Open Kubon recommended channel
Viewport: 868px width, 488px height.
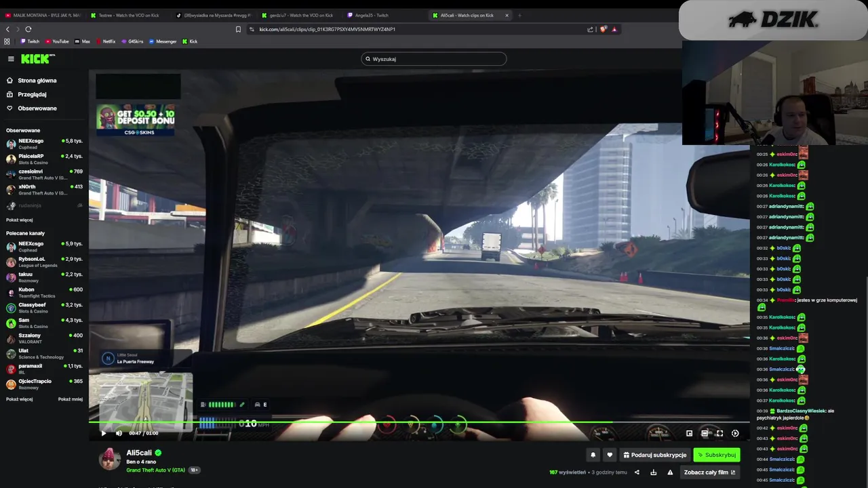click(x=44, y=292)
